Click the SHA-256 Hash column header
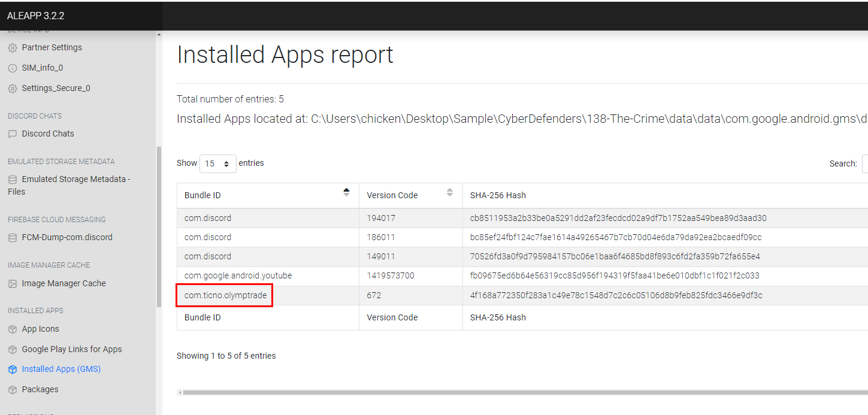 tap(498, 195)
